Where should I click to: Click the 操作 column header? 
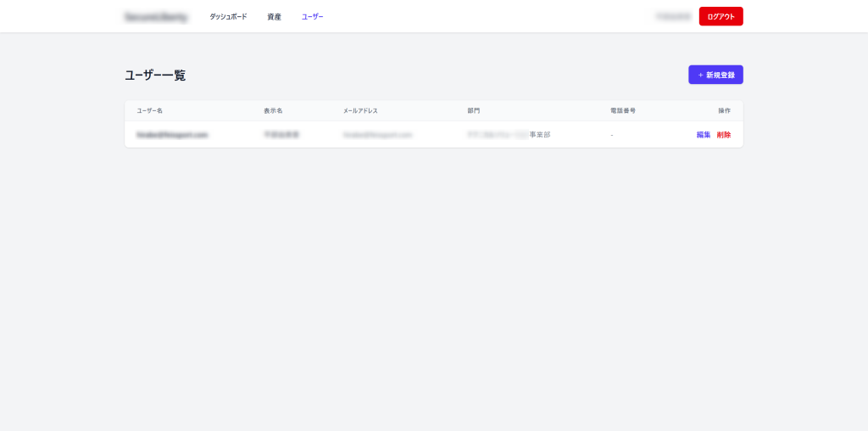coord(724,111)
